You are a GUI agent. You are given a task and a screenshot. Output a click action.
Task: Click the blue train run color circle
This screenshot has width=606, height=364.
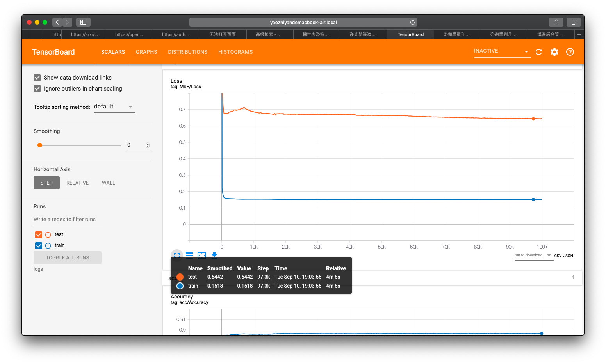tap(48, 246)
